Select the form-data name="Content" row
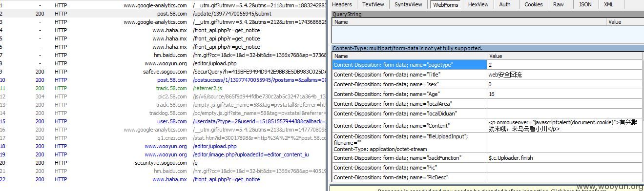 [x=409, y=125]
